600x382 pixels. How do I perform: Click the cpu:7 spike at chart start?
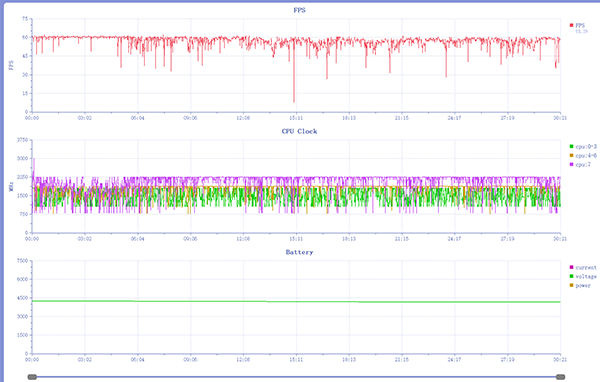tap(34, 161)
